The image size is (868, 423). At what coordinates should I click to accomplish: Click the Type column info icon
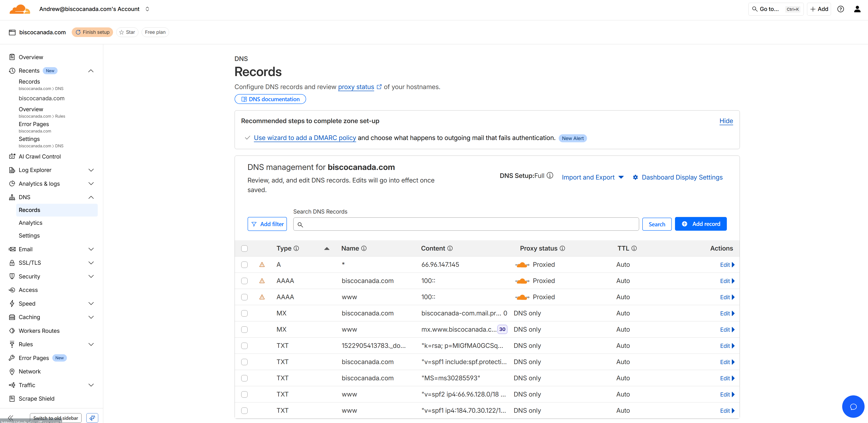(296, 249)
